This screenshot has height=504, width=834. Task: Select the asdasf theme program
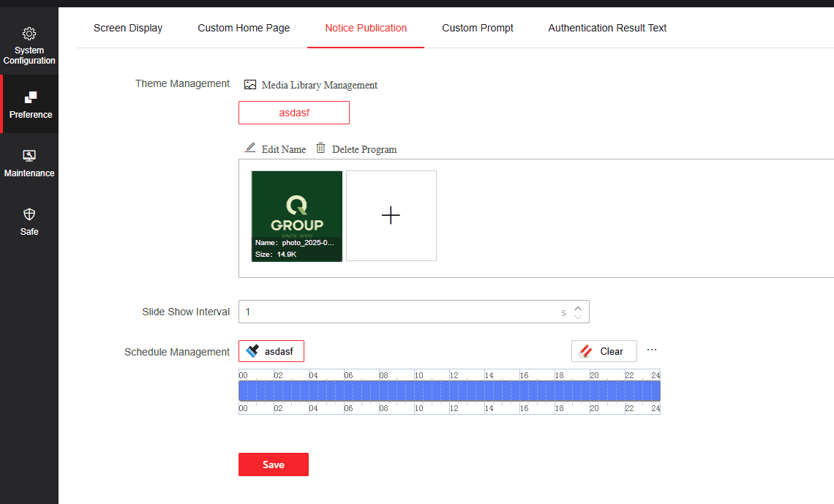(294, 113)
